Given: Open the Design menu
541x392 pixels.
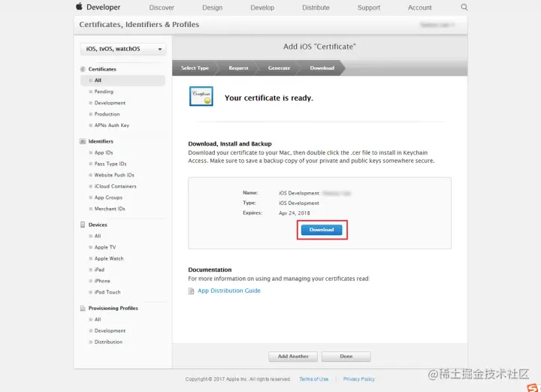Looking at the screenshot, I should click(x=212, y=8).
